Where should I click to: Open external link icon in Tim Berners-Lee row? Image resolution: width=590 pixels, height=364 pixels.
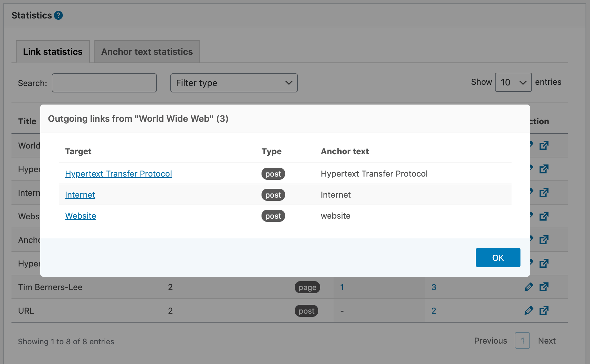(x=544, y=287)
